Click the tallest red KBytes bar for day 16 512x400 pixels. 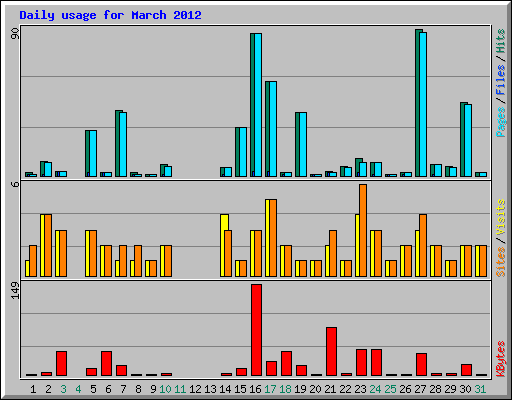pyautogui.click(x=256, y=330)
